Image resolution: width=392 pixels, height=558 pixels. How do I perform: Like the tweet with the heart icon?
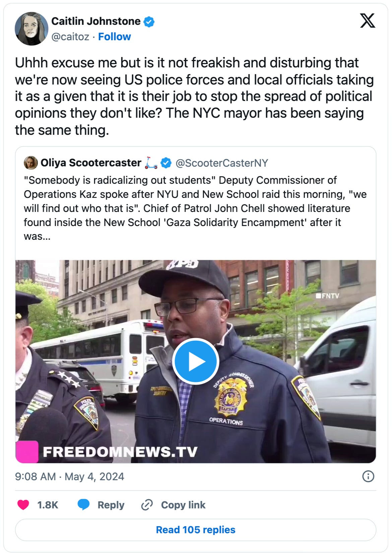coord(23,505)
